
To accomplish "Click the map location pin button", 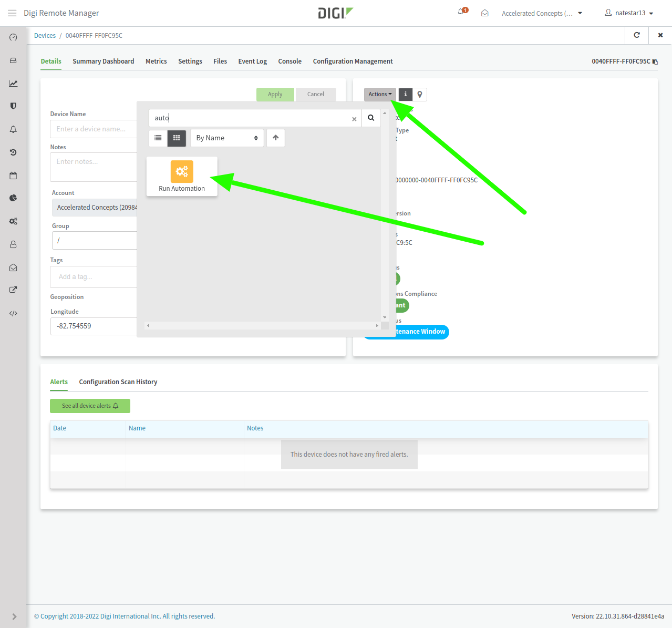I will click(x=420, y=94).
